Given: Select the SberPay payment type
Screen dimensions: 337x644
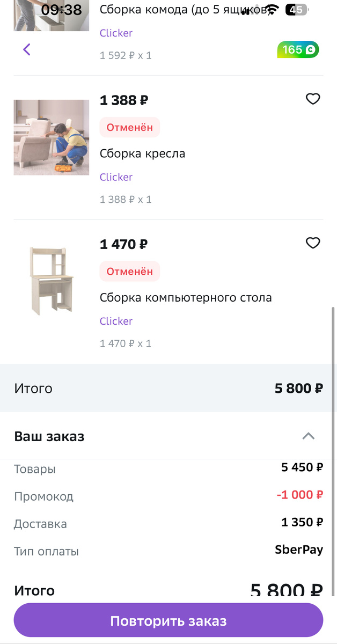Looking at the screenshot, I should pos(298,550).
